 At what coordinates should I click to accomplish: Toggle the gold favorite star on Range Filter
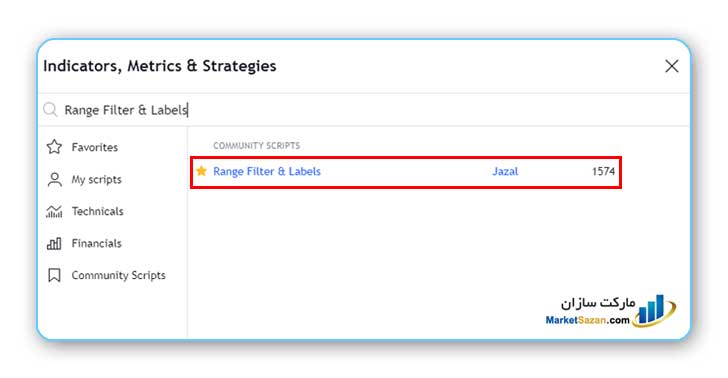(x=202, y=171)
